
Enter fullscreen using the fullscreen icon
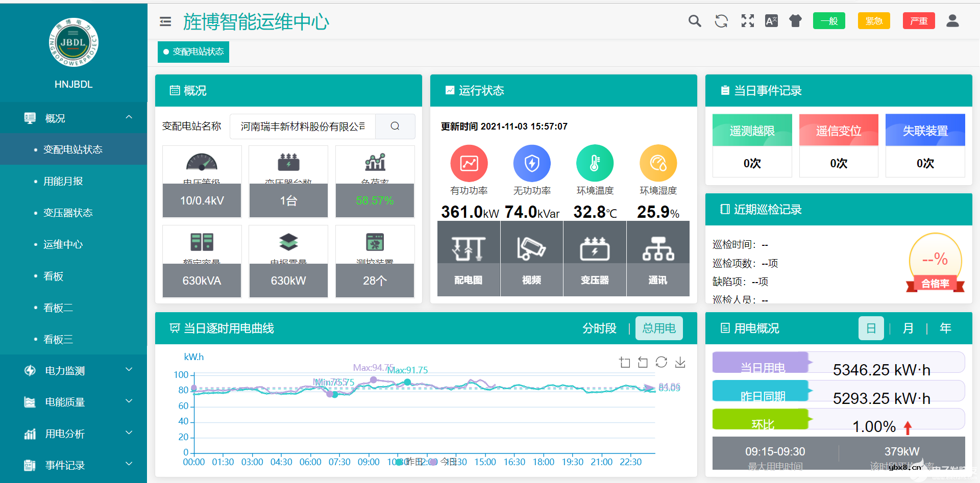coord(747,21)
